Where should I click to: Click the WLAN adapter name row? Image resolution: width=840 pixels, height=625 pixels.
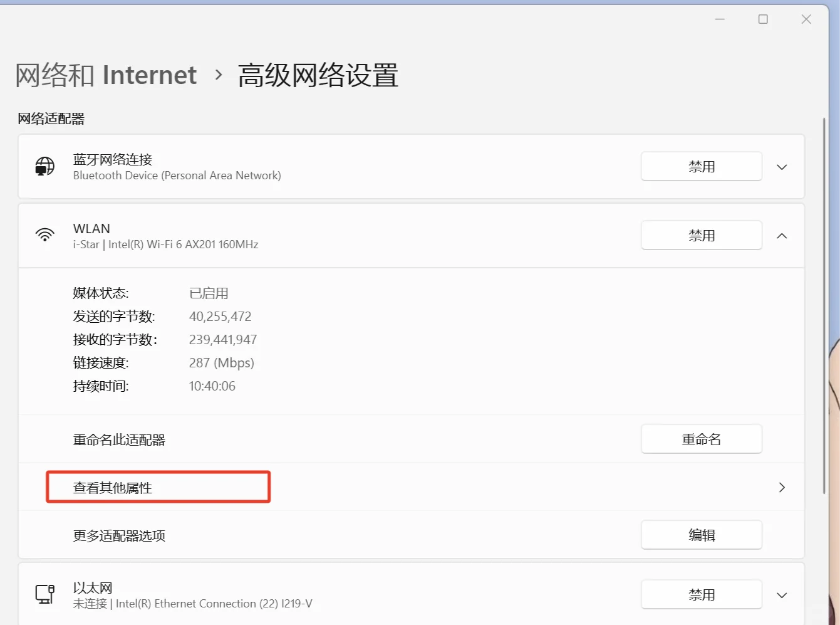pos(91,228)
